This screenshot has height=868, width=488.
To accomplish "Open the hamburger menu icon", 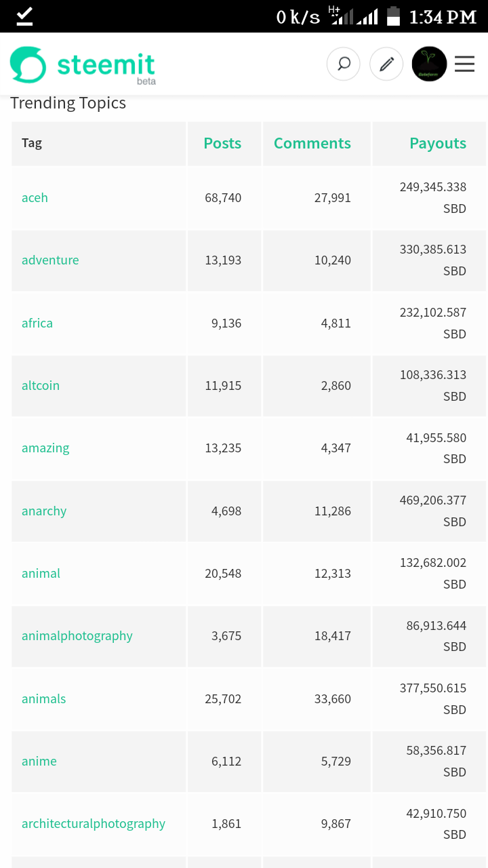I will click(x=464, y=64).
